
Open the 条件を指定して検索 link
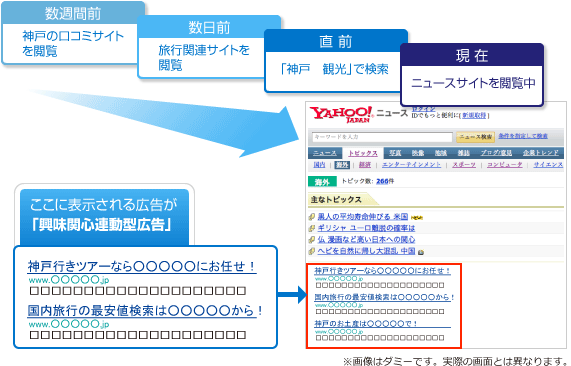pos(523,136)
